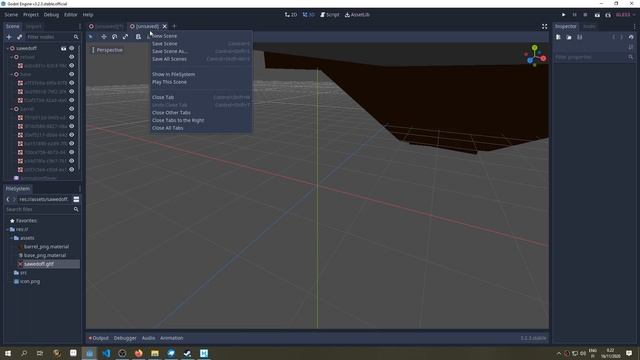Viewport: 640px width, 360px height.
Task: Open Firefox from the taskbar
Action: 139,353
